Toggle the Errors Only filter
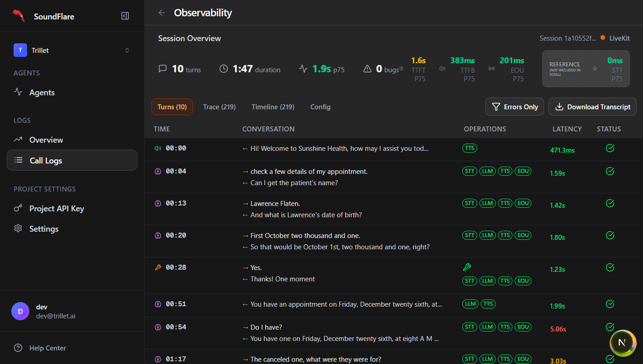The height and width of the screenshot is (364, 643). [515, 107]
